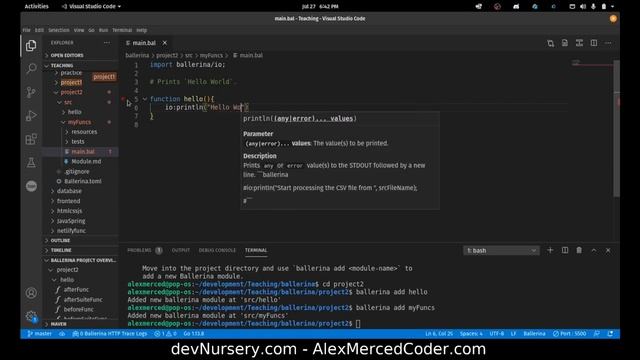Open Module.md file

pos(86,162)
